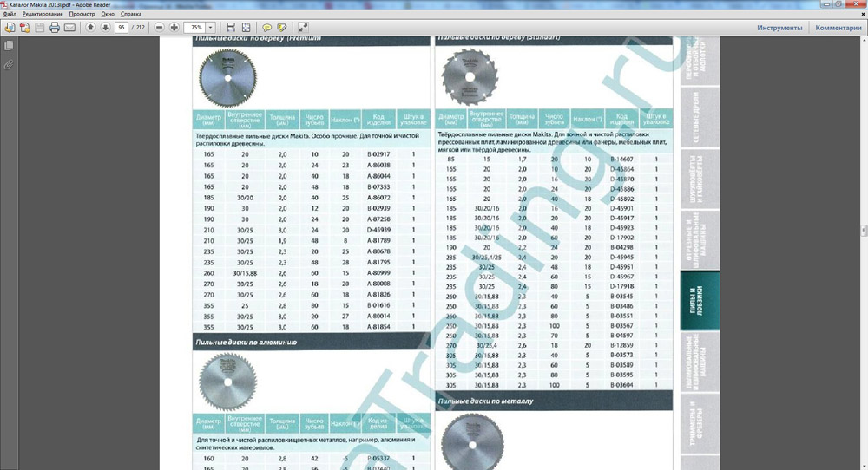Zoom out with the minus button
868x470 pixels.
[159, 27]
